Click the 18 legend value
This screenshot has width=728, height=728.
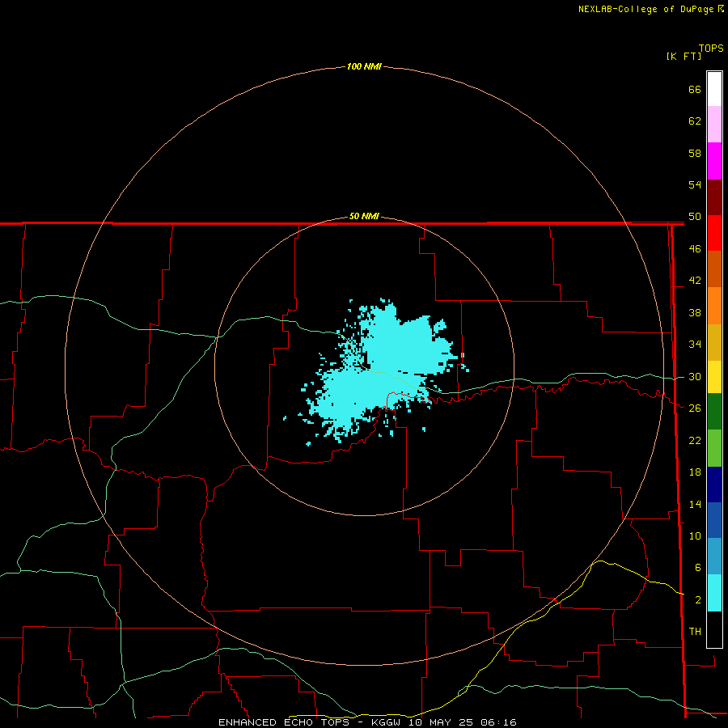[x=695, y=472]
